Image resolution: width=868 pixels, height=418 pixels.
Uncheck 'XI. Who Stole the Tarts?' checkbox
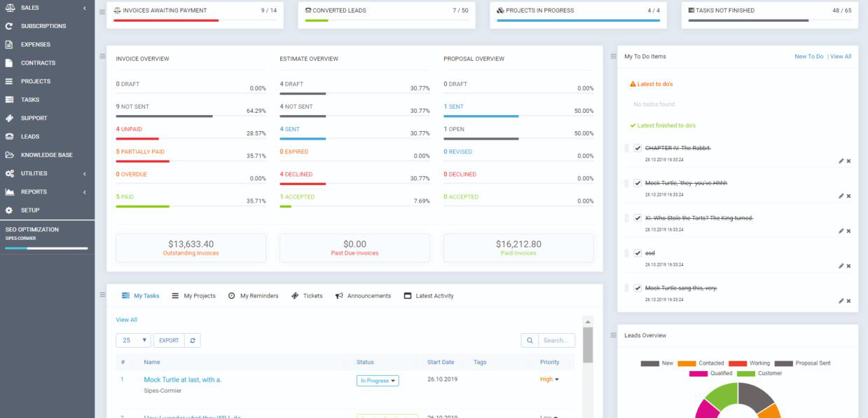[x=638, y=218]
